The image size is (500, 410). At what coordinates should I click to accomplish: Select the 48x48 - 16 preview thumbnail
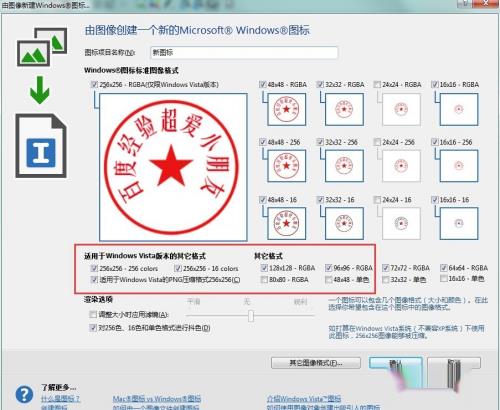click(x=287, y=223)
